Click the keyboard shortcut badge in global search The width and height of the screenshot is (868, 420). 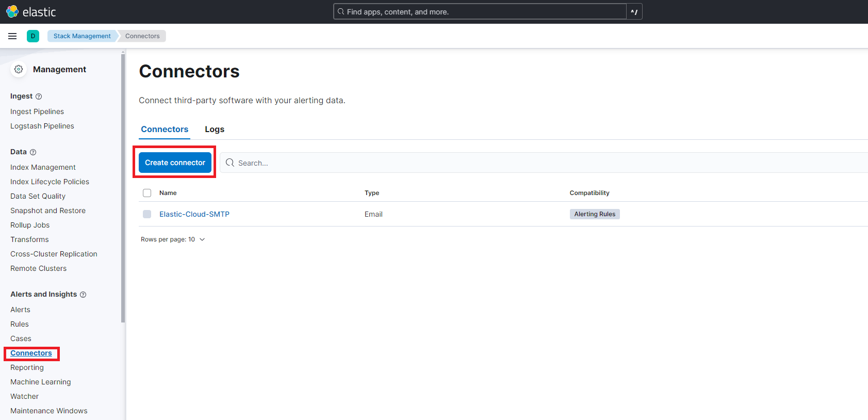click(634, 12)
